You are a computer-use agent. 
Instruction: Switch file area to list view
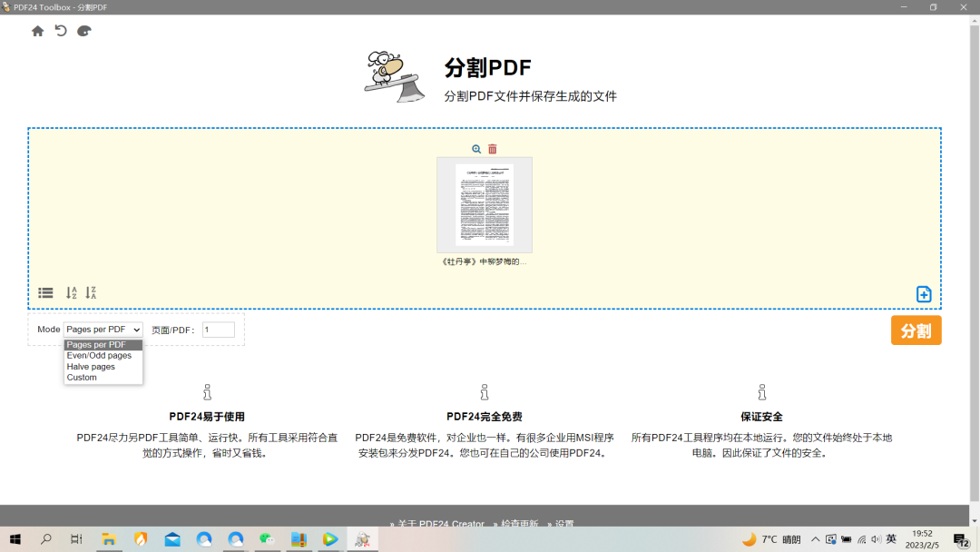point(45,292)
